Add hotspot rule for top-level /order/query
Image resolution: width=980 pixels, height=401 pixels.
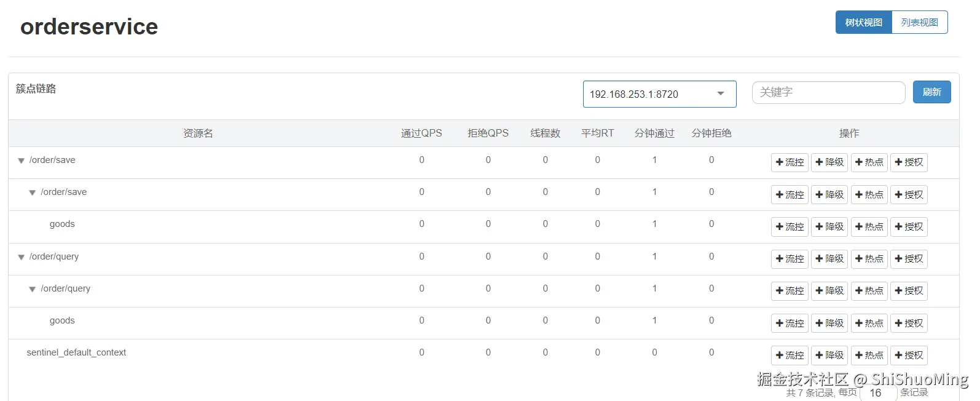(x=869, y=259)
